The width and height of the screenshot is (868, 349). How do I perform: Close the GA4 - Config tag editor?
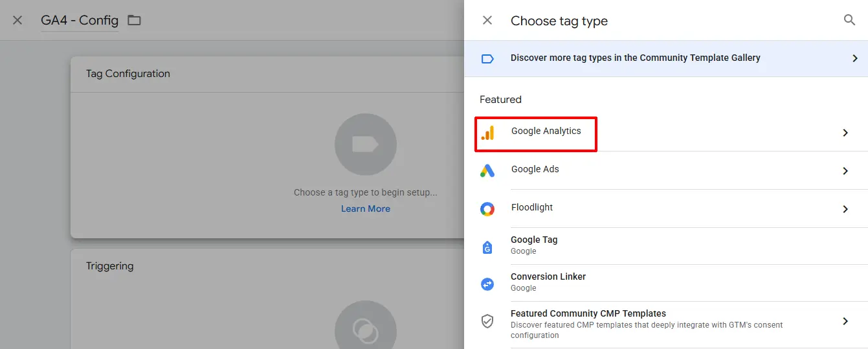(17, 20)
